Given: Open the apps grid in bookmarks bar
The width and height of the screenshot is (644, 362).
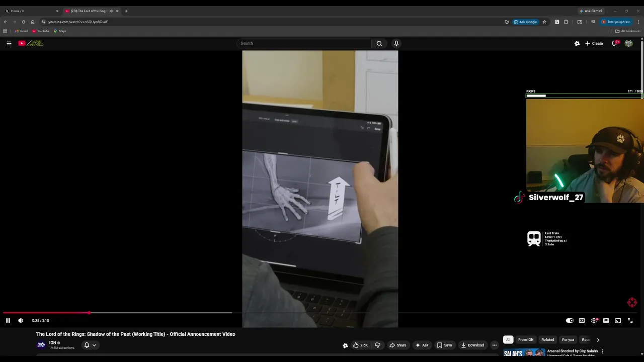Looking at the screenshot, I should click(x=5, y=31).
